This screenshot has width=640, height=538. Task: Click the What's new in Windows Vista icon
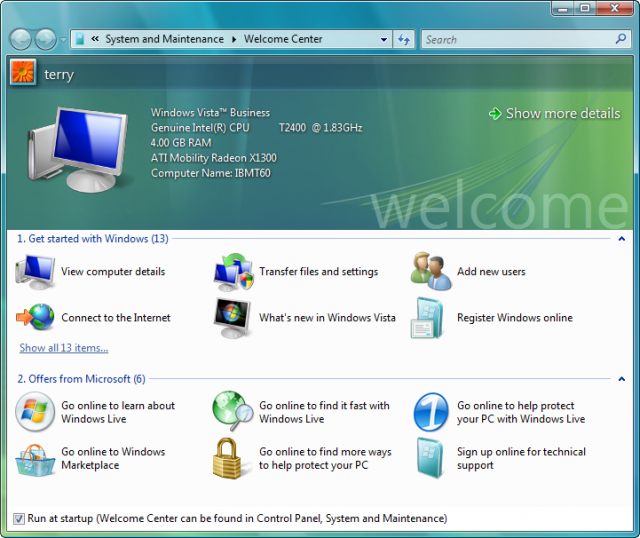coord(232,318)
